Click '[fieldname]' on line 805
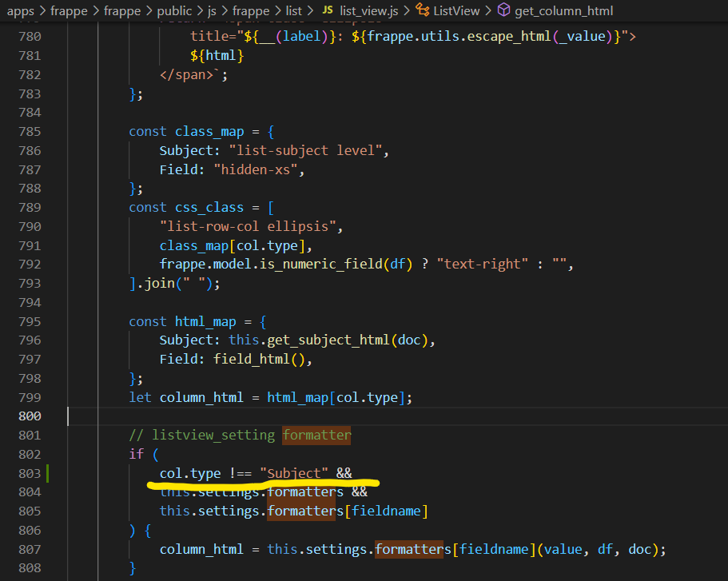This screenshot has height=581, width=728. tap(386, 511)
